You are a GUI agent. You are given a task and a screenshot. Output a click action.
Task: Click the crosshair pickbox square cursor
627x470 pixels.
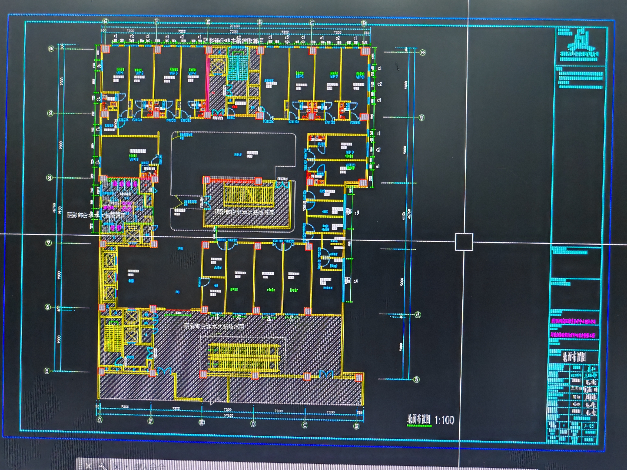tap(463, 241)
